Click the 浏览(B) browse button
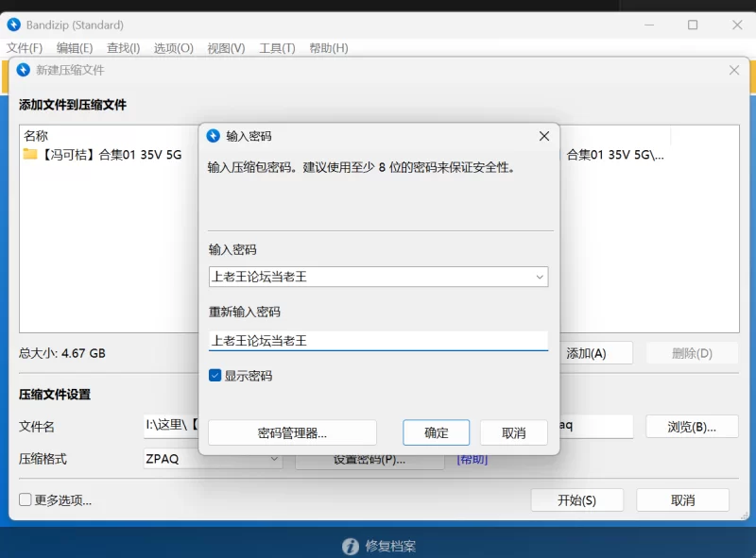Viewport: 756px width, 558px height. click(691, 427)
